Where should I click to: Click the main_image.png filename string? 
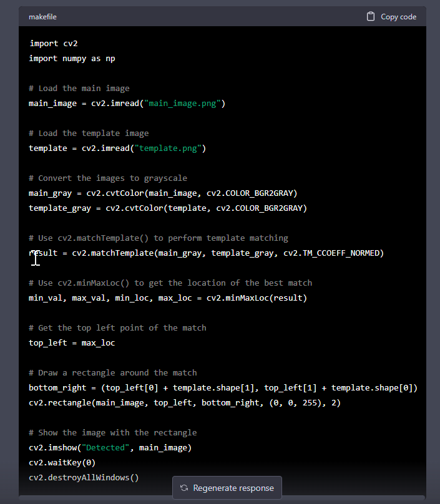[182, 103]
